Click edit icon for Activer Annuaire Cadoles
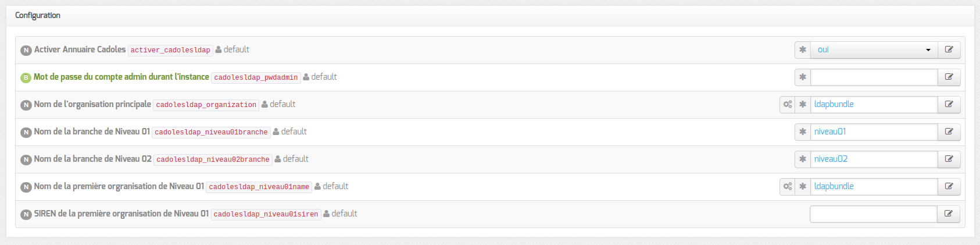 click(x=949, y=50)
